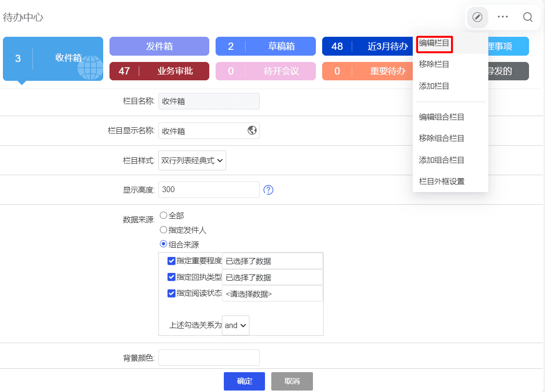Choose 添加栏目 from the menu
Screen dimensions: 545x392
click(x=434, y=86)
